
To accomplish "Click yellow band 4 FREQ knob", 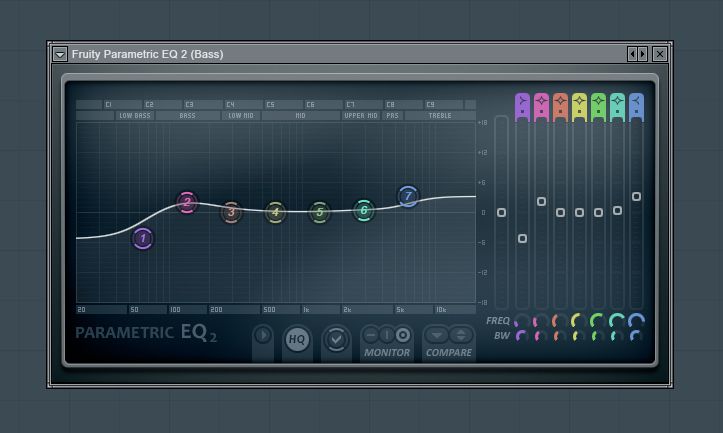I will [x=579, y=320].
